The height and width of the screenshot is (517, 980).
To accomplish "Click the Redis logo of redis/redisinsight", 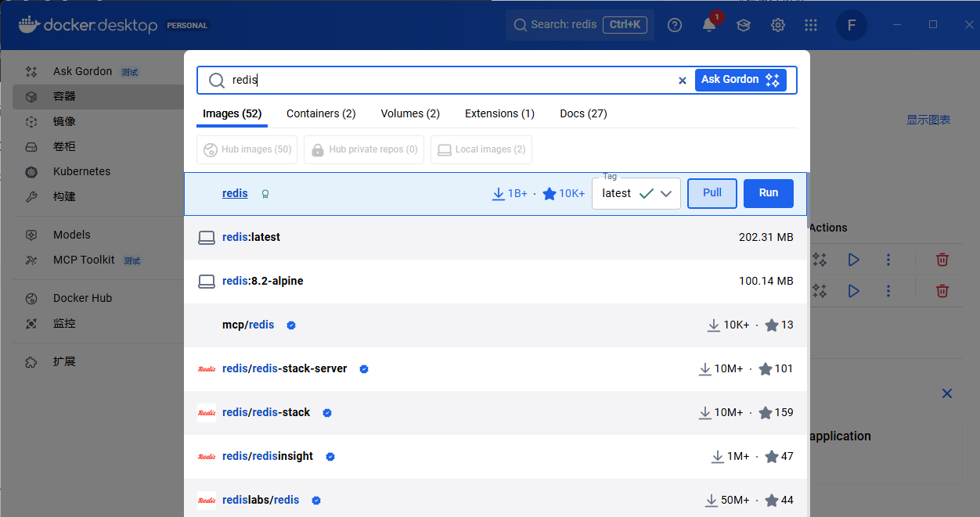I will tap(207, 456).
